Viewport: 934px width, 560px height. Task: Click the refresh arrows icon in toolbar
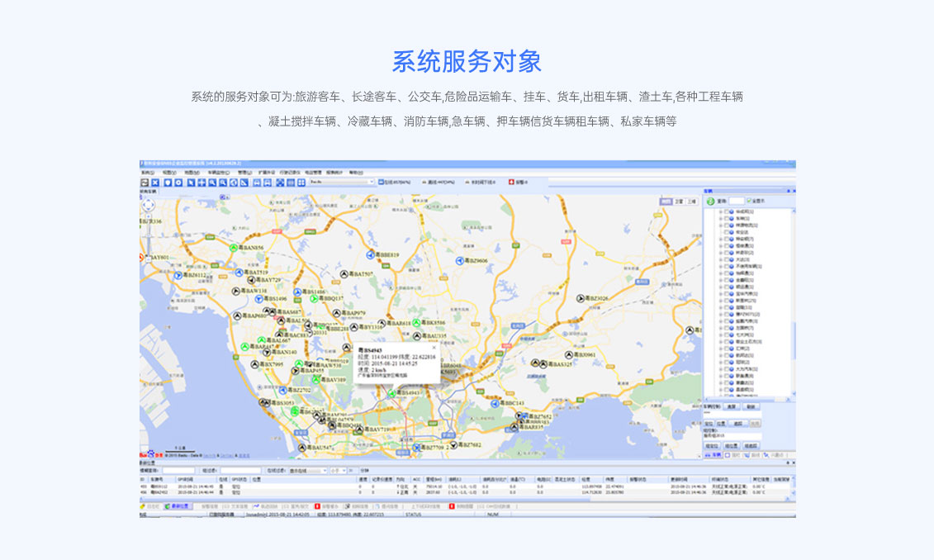coord(145,183)
